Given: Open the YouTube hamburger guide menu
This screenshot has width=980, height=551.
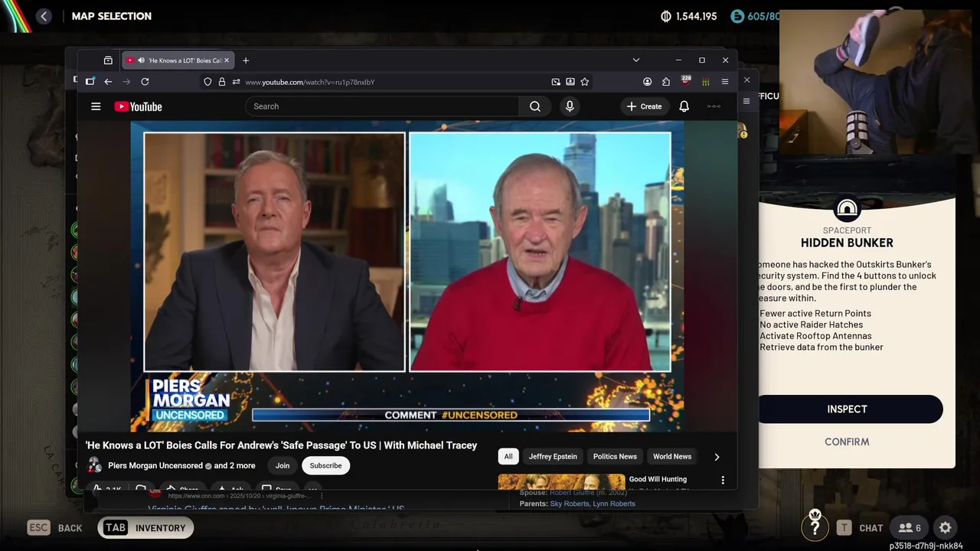Looking at the screenshot, I should (96, 106).
